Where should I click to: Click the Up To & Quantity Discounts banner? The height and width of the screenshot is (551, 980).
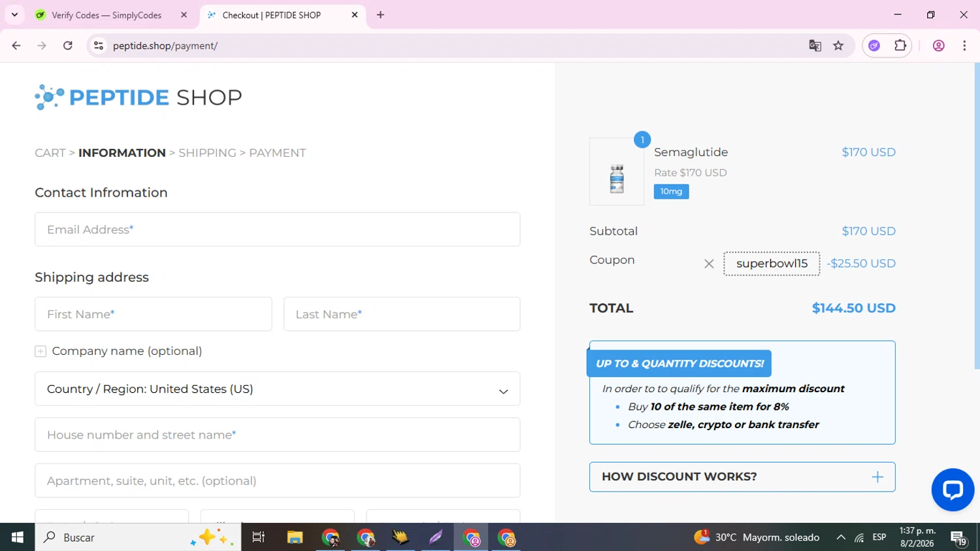tap(679, 363)
